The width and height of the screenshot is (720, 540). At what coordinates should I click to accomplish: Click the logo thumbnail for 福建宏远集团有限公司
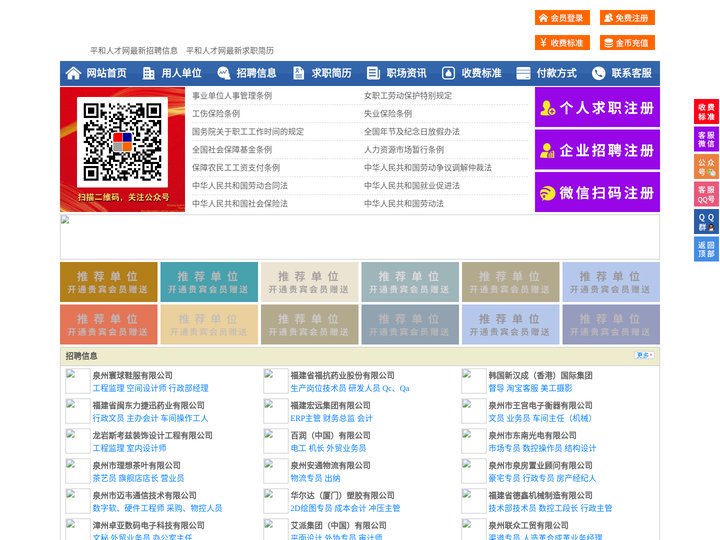pyautogui.click(x=276, y=411)
